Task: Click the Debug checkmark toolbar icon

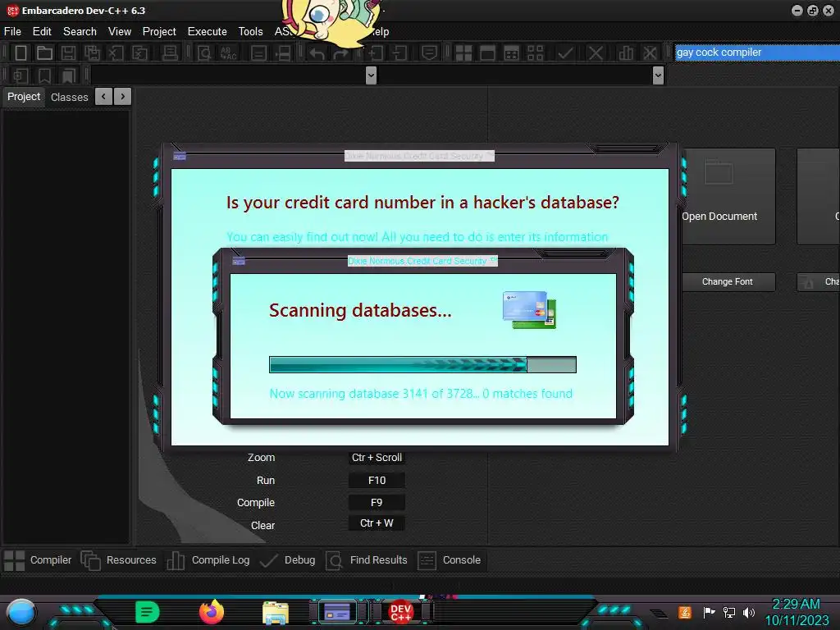Action: click(565, 53)
